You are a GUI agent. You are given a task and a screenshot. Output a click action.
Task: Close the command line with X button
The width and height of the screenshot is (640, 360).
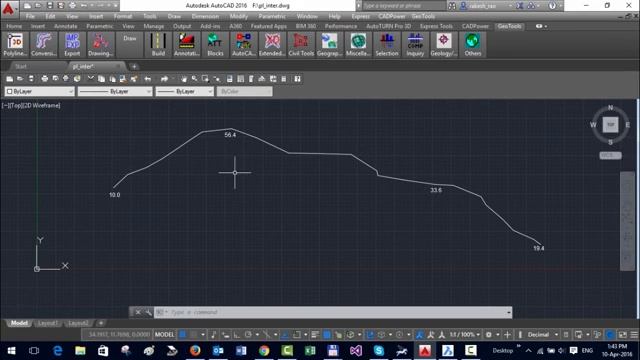coord(138,312)
